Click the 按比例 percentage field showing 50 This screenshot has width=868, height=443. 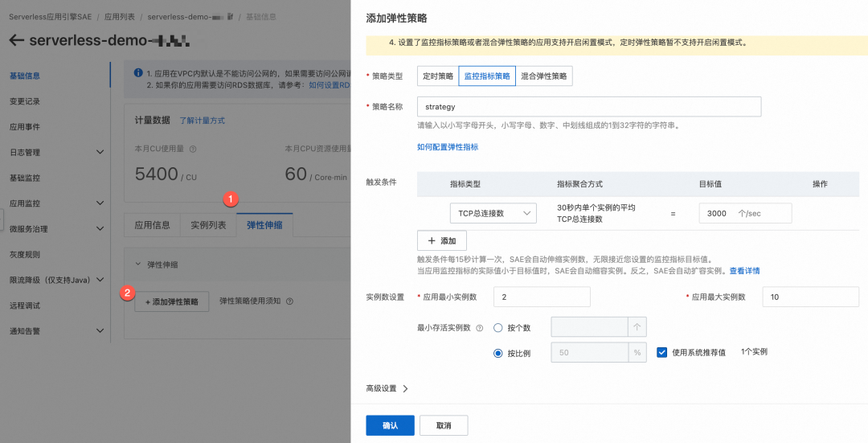(590, 352)
